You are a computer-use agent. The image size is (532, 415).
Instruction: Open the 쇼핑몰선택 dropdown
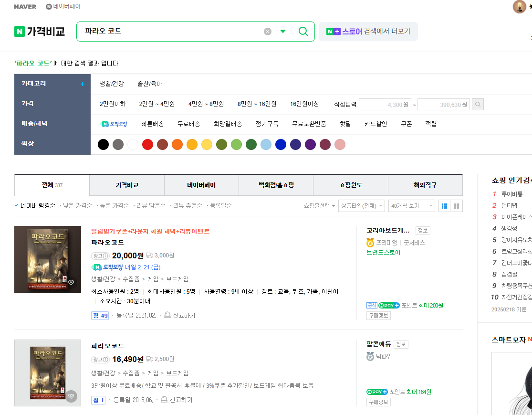(x=319, y=206)
